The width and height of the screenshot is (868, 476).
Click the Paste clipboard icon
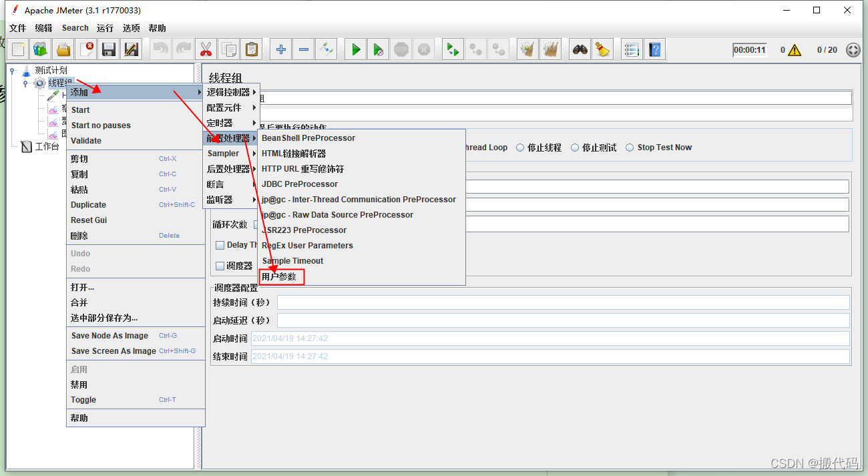click(x=251, y=49)
